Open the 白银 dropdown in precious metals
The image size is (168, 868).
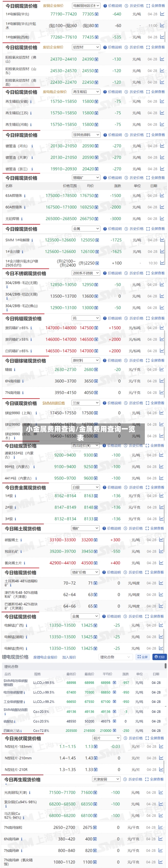coord(86,487)
